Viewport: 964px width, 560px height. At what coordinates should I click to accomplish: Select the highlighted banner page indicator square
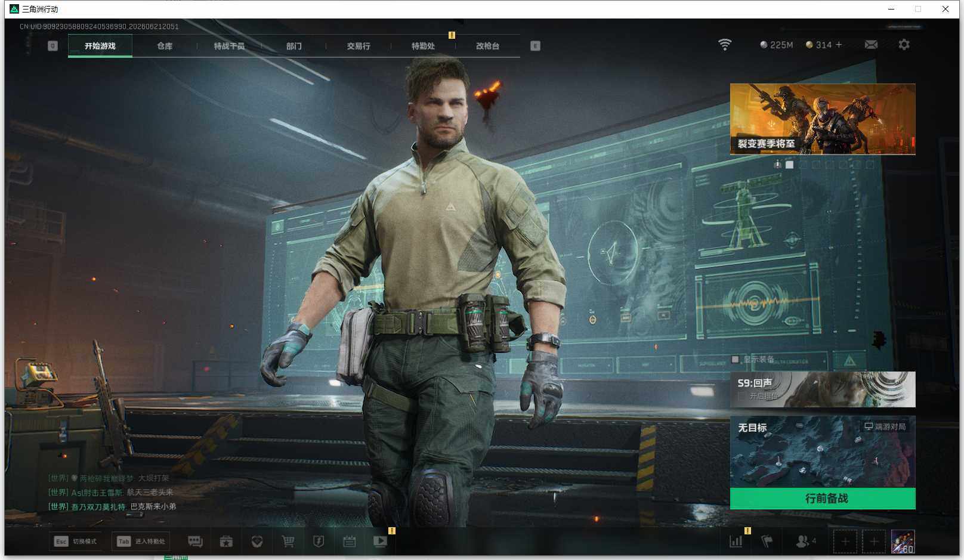[790, 165]
